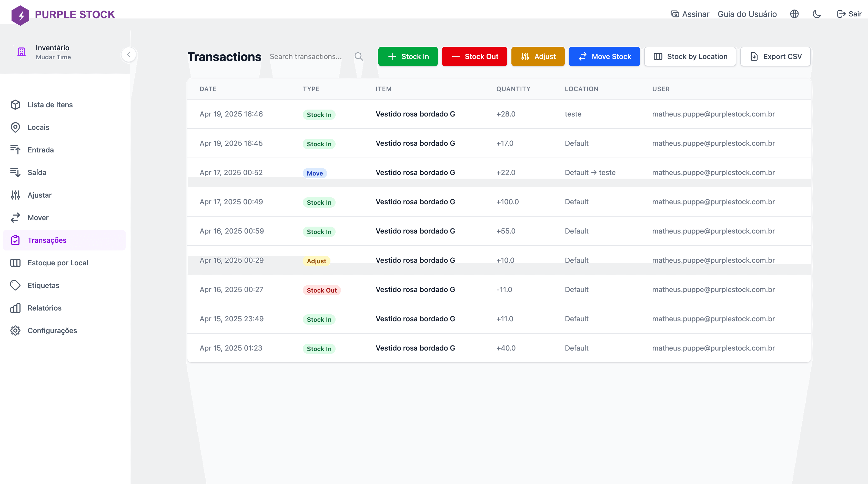Open Estoque por Local page

[x=58, y=263]
